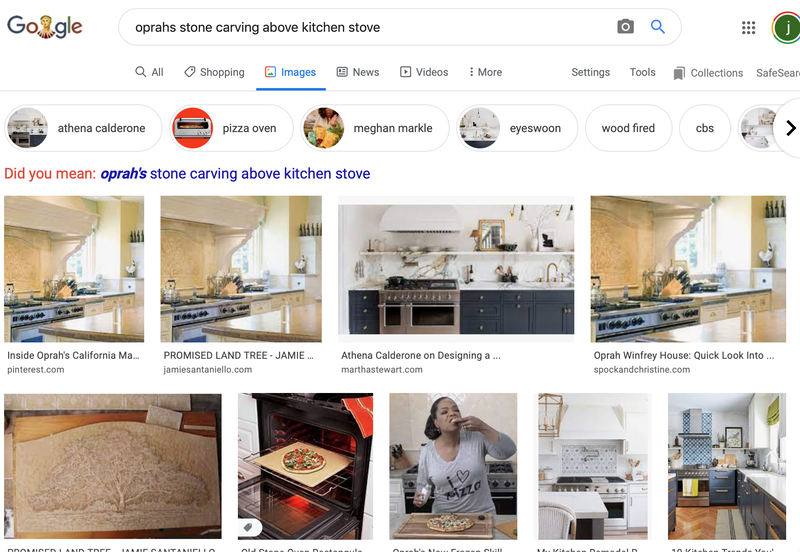Expand the More menu with three dots
Image resolution: width=800 pixels, height=552 pixels.
point(485,72)
